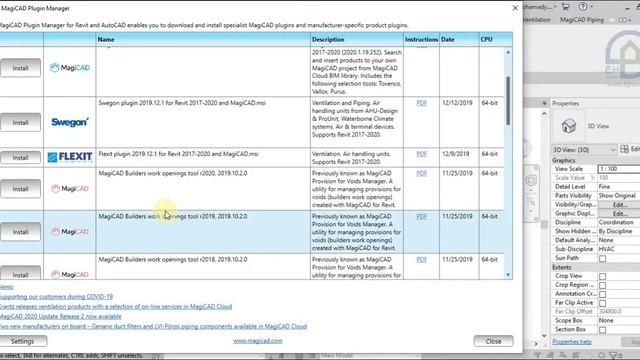Open MagiCAD 2020 Update Release 2 news link

coord(60,316)
